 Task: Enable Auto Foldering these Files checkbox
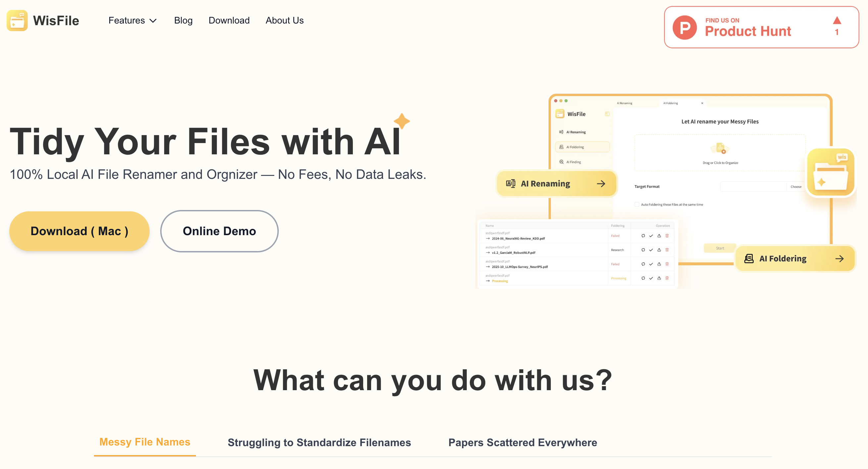click(x=637, y=204)
